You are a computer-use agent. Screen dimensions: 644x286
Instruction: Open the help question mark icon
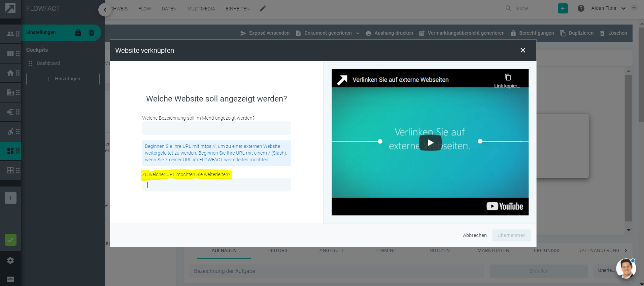[x=581, y=8]
